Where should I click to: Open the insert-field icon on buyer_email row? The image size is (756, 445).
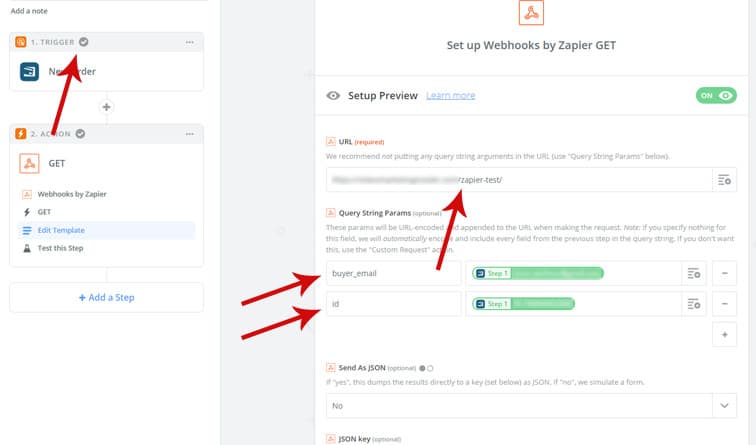coord(694,273)
